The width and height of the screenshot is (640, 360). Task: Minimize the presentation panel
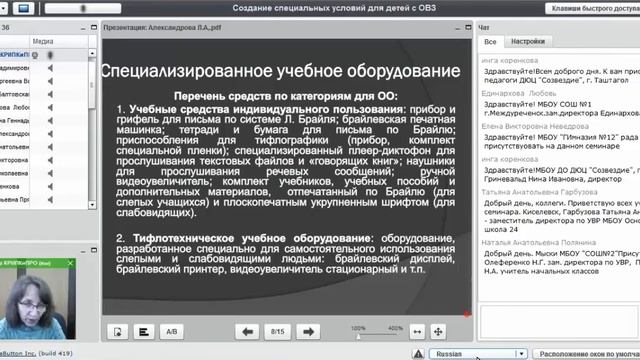[458, 28]
